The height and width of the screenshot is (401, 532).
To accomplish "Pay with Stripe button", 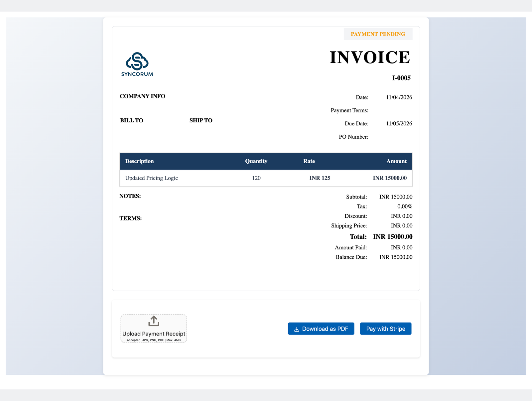I will [386, 329].
